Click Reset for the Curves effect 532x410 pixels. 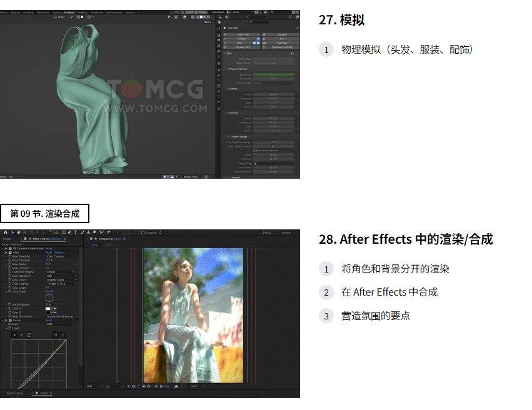[49, 320]
